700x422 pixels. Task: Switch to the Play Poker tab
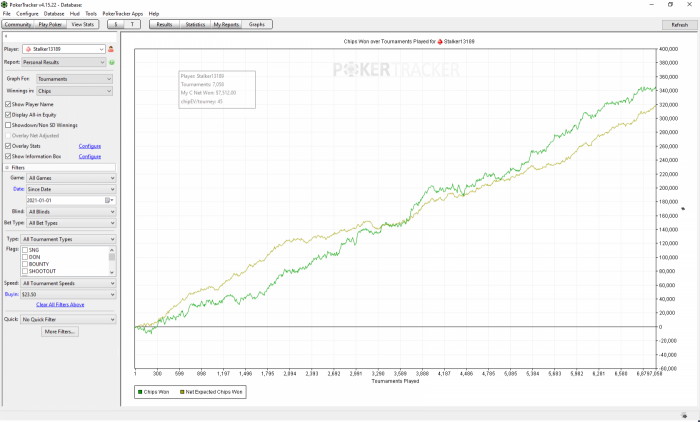click(50, 25)
